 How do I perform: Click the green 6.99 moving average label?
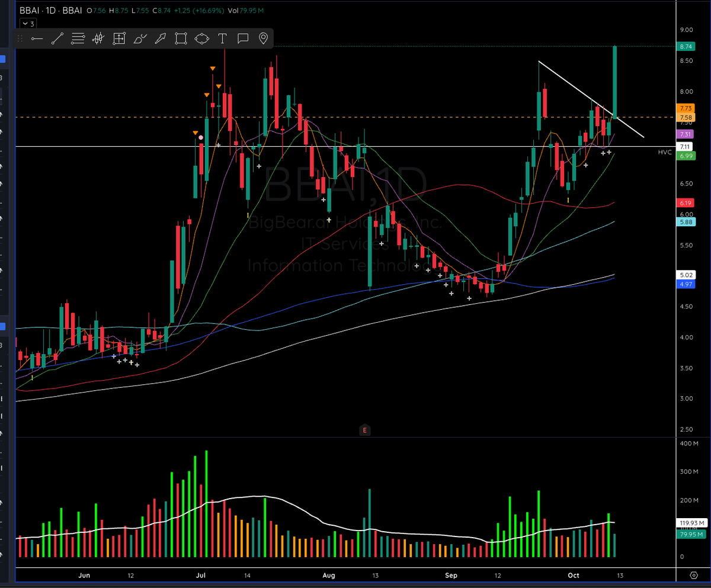[x=686, y=155]
